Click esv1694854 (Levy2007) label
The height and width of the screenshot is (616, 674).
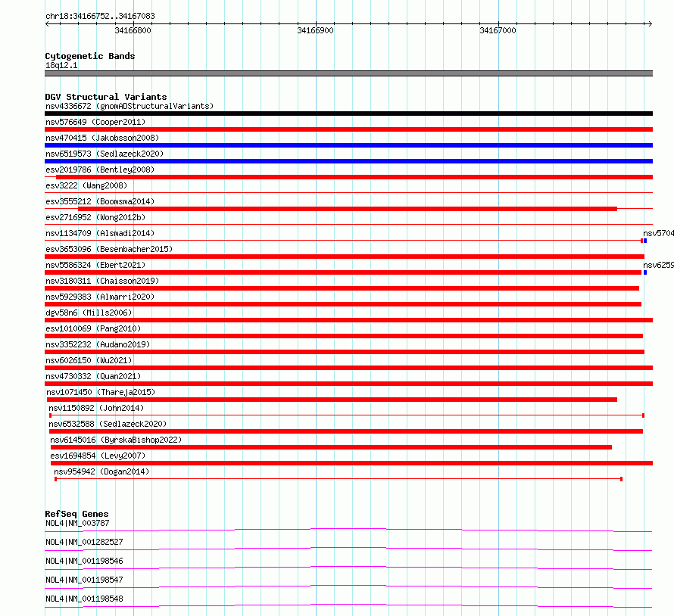point(98,456)
